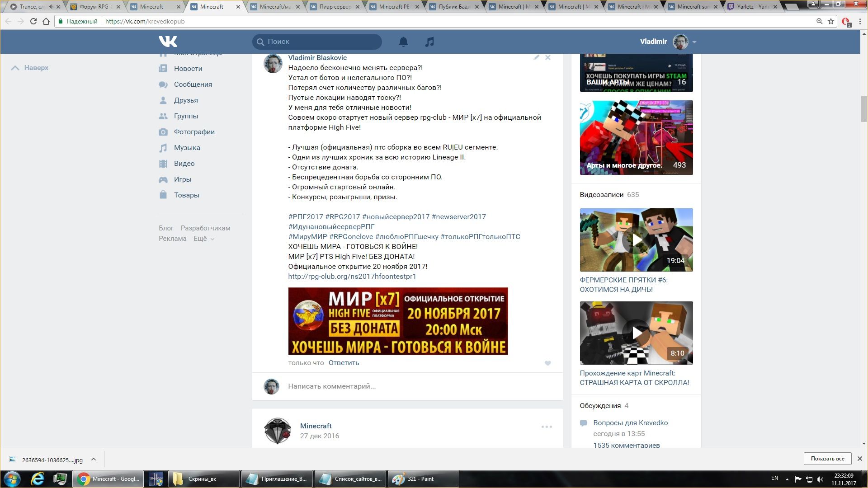Open the music note player icon
Image resolution: width=868 pixels, height=488 pixels.
coord(429,42)
